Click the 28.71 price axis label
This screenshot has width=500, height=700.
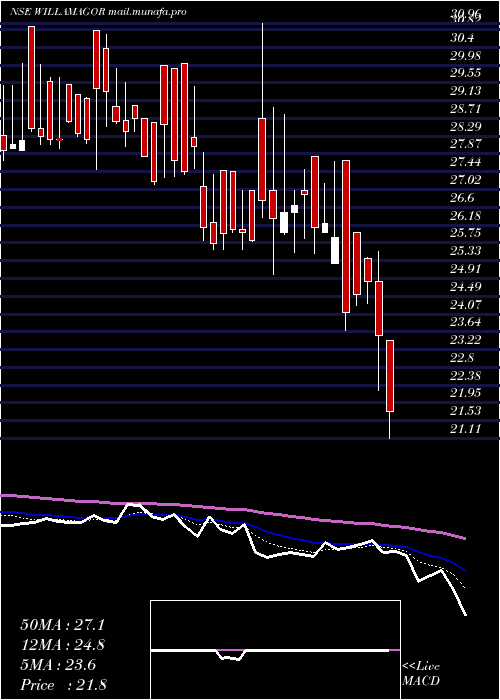pos(465,109)
